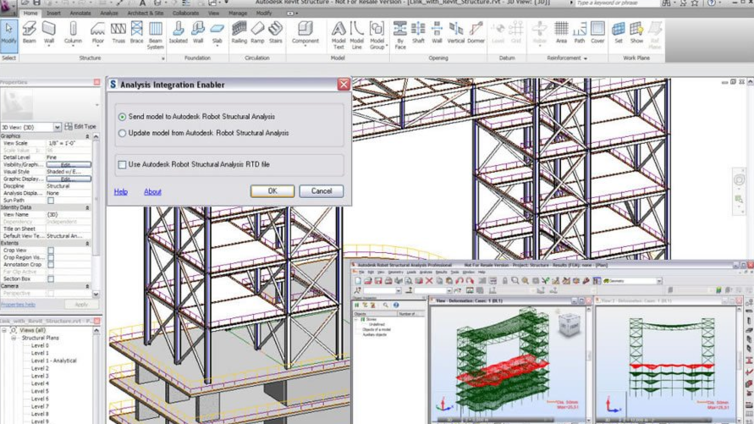Collapse the Structural Plans tree node
The width and height of the screenshot is (754, 424).
(15, 338)
